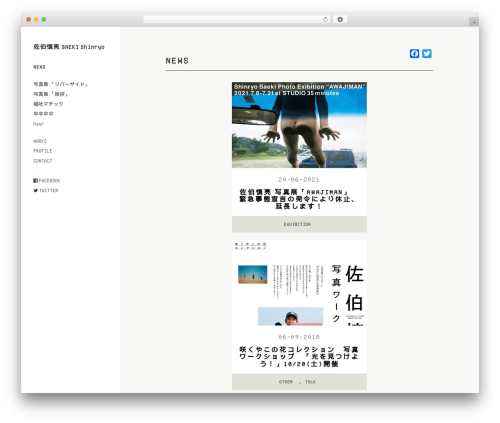Maximize the browser window with the green button
The image size is (500, 423).
pos(44,20)
